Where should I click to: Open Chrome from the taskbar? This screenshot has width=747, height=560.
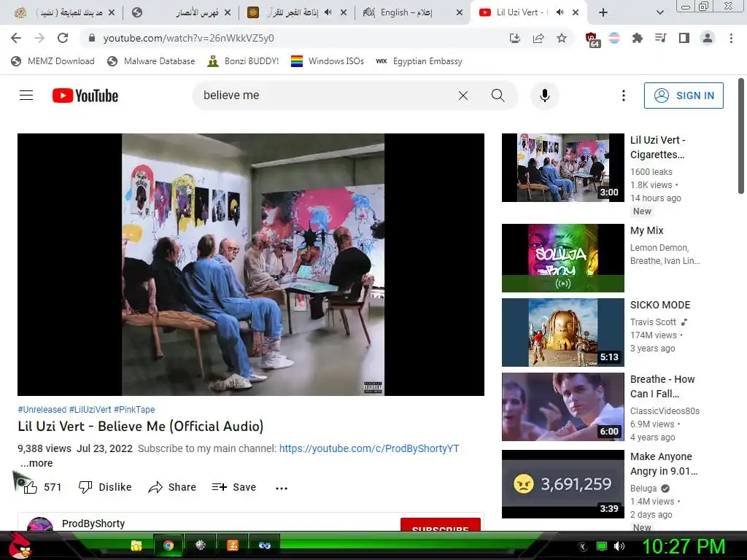(x=169, y=545)
